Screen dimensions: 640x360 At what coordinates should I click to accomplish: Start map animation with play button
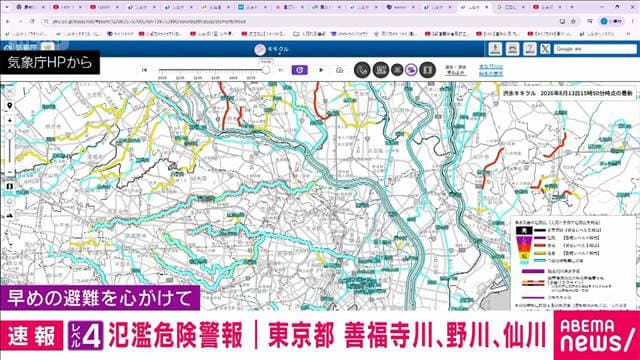tap(321, 70)
